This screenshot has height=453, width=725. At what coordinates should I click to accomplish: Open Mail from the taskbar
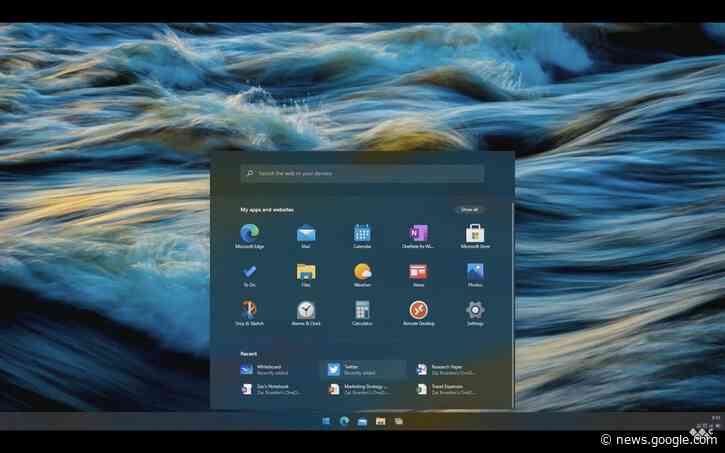point(362,421)
